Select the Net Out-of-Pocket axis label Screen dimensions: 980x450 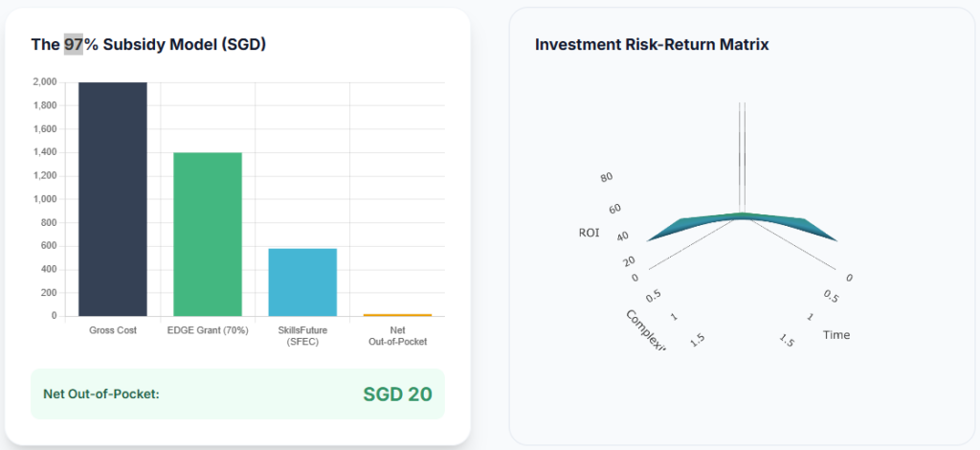tap(397, 336)
